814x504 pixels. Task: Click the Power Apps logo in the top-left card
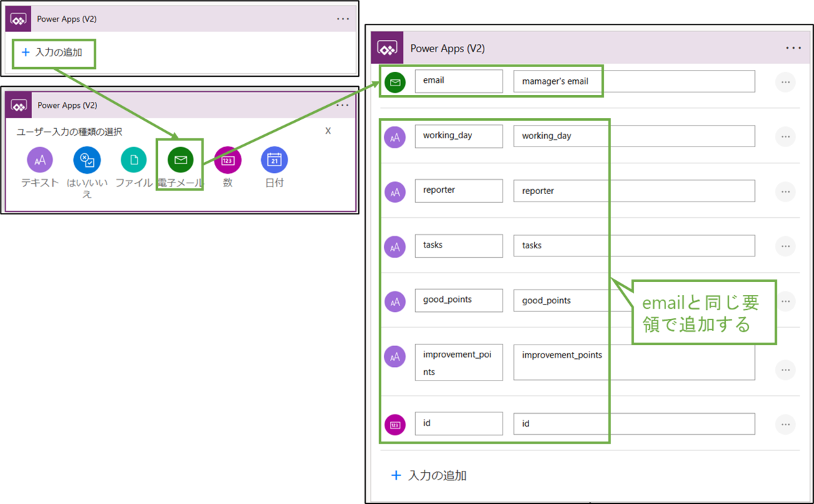(17, 19)
